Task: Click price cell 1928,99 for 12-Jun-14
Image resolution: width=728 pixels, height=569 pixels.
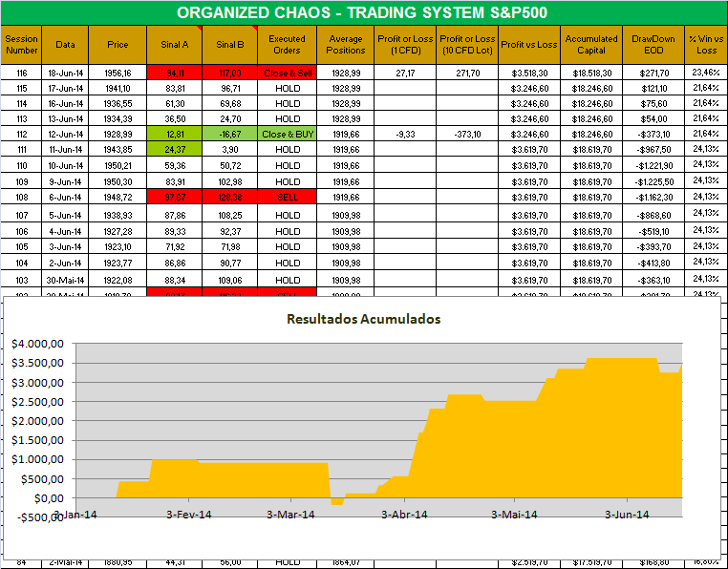Action: pos(118,134)
